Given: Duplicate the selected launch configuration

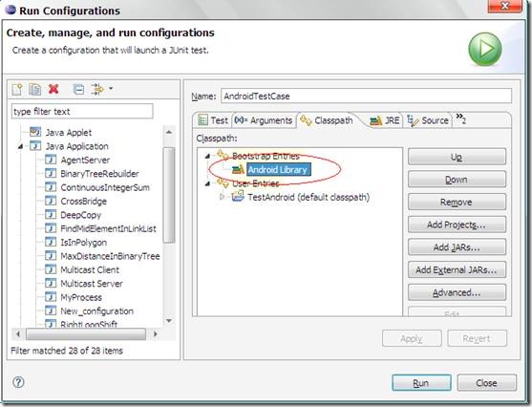Looking at the screenshot, I should pos(35,89).
